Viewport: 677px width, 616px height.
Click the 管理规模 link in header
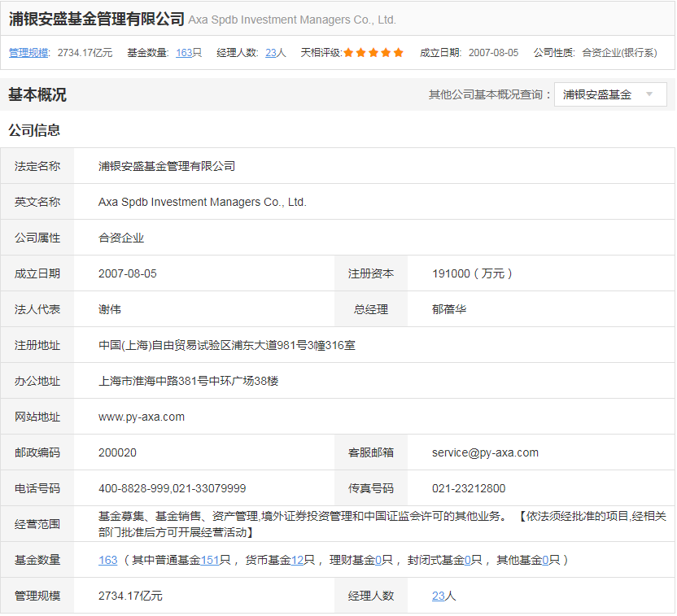[28, 53]
